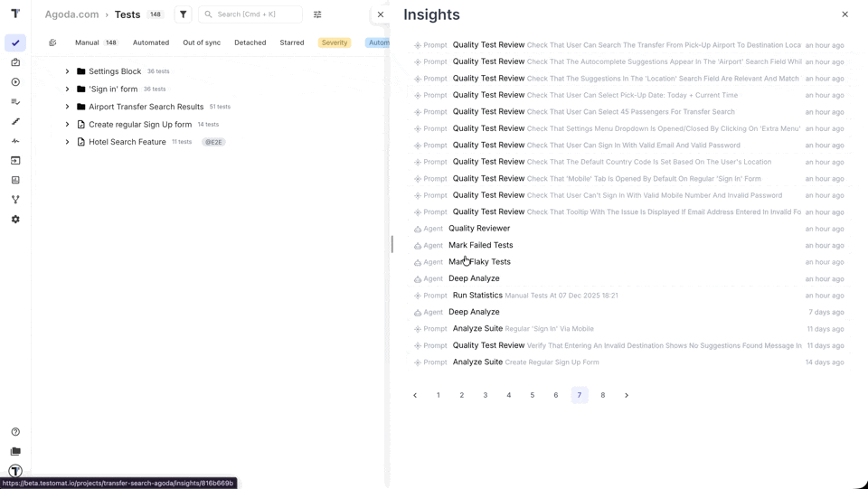Open insights page 2

[x=462, y=395]
